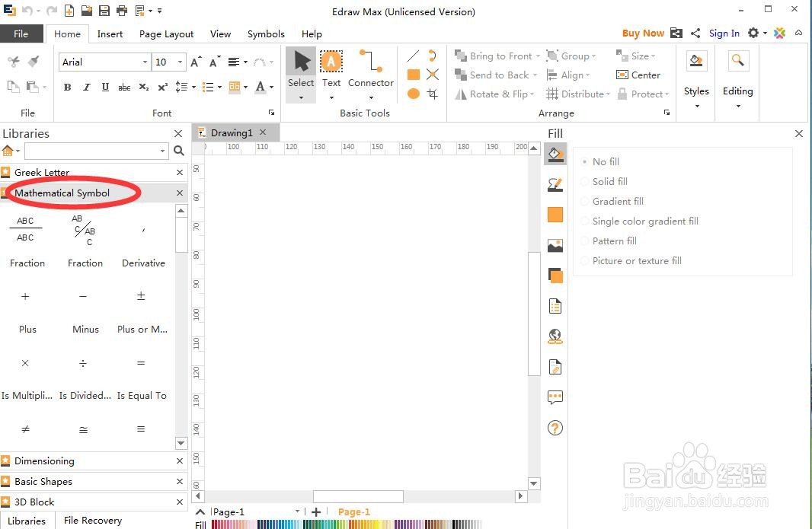
Task: Open the font name dropdown
Action: [145, 62]
